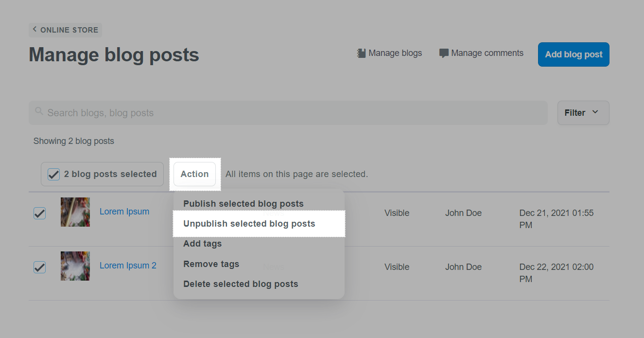Click the All items on this page are selected text
This screenshot has height=338, width=644.
coord(297,174)
